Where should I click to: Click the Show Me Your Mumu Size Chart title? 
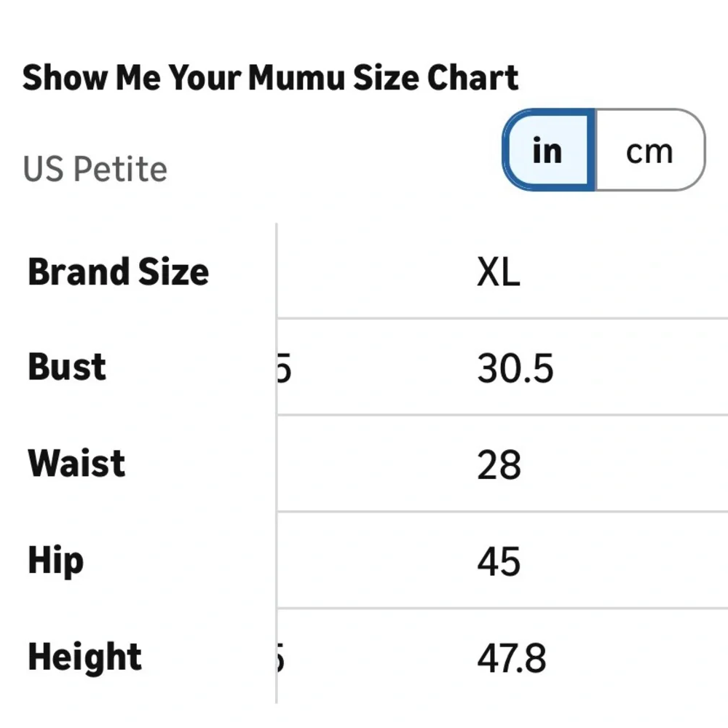(270, 79)
